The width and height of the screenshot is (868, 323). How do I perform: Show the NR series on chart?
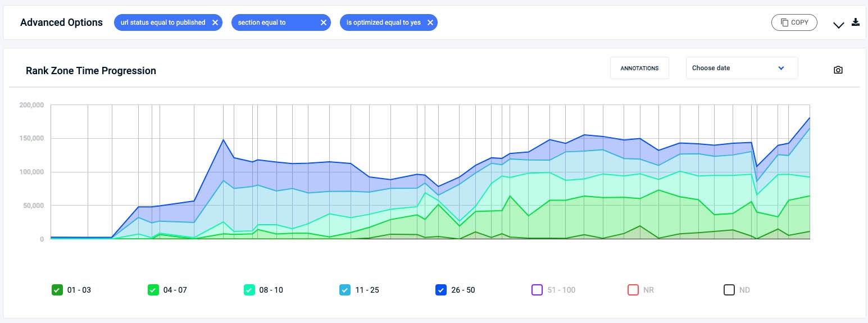[633, 290]
